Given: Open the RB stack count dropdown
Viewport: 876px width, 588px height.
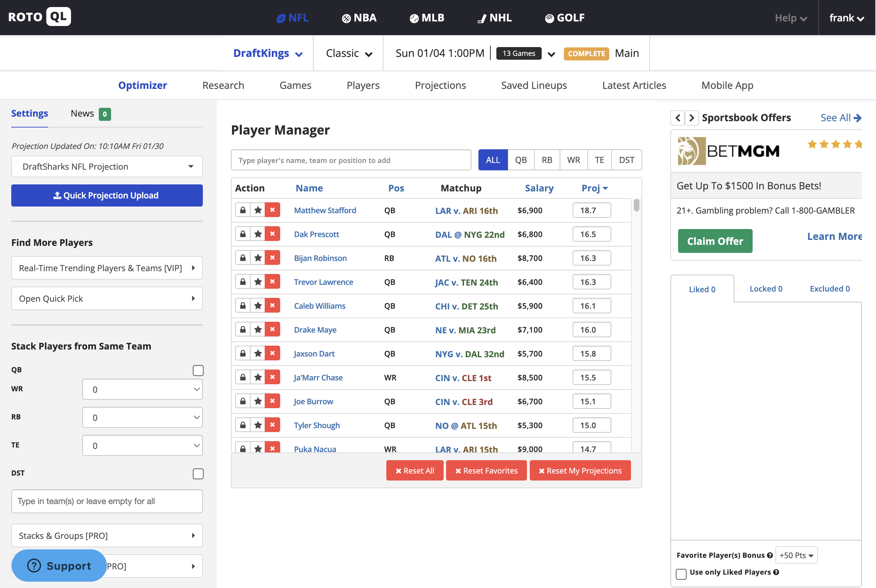Looking at the screenshot, I should pos(143,417).
